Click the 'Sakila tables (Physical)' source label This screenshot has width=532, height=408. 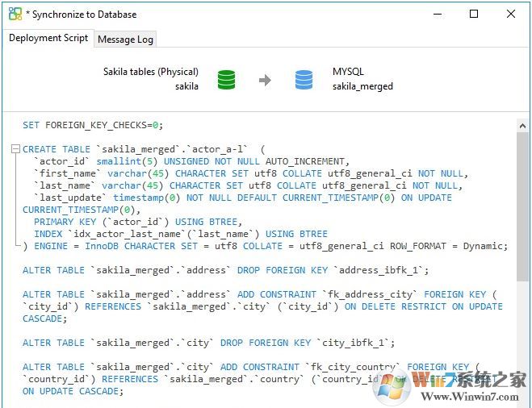point(151,72)
